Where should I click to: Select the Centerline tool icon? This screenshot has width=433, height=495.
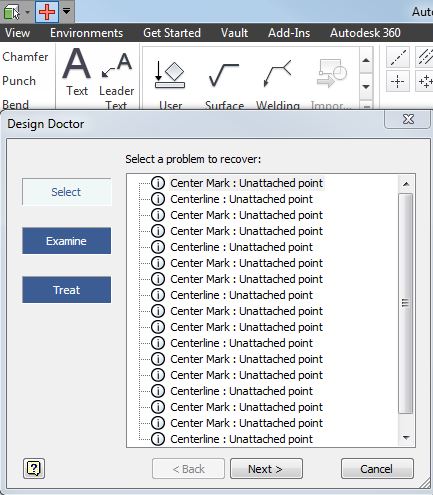point(398,57)
